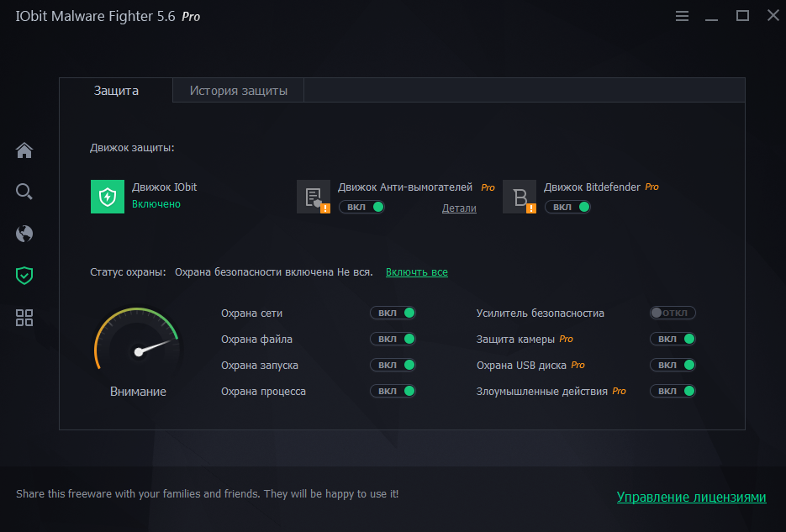786x532 pixels.
Task: Click the Включить все link
Action: (x=417, y=272)
